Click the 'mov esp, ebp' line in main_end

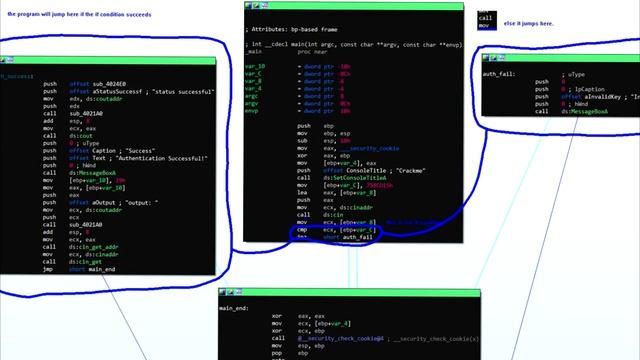298,346
